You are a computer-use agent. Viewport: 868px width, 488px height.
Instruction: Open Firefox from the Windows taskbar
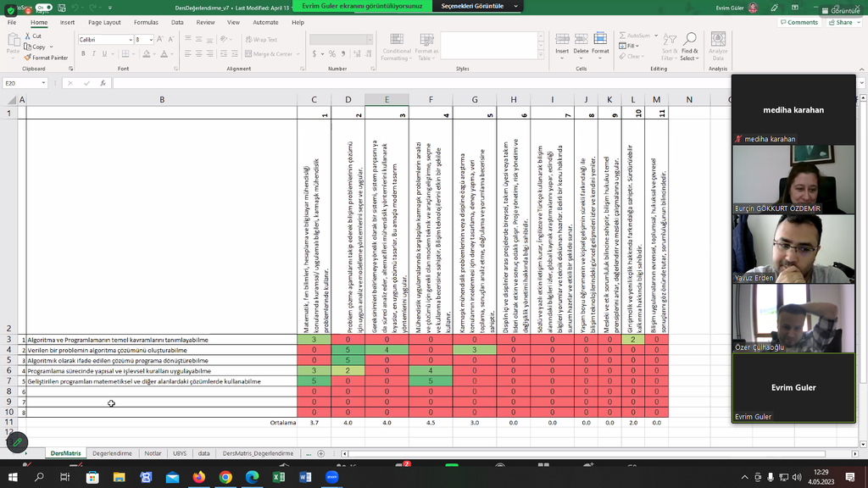198,477
